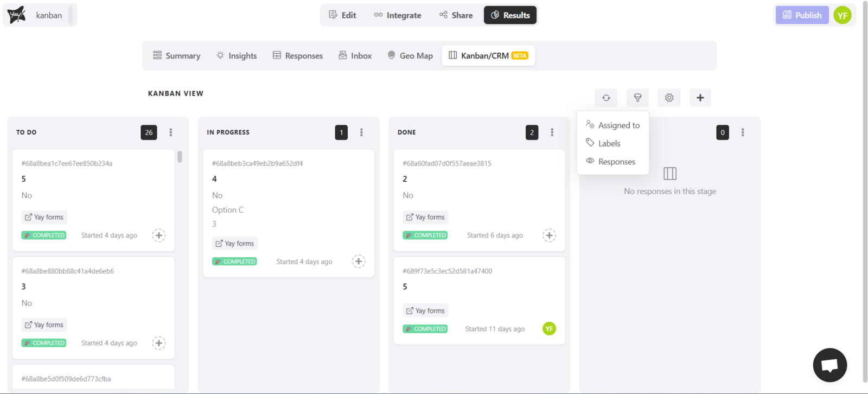The width and height of the screenshot is (868, 394).
Task: Open To Do column options menu
Action: [x=171, y=132]
